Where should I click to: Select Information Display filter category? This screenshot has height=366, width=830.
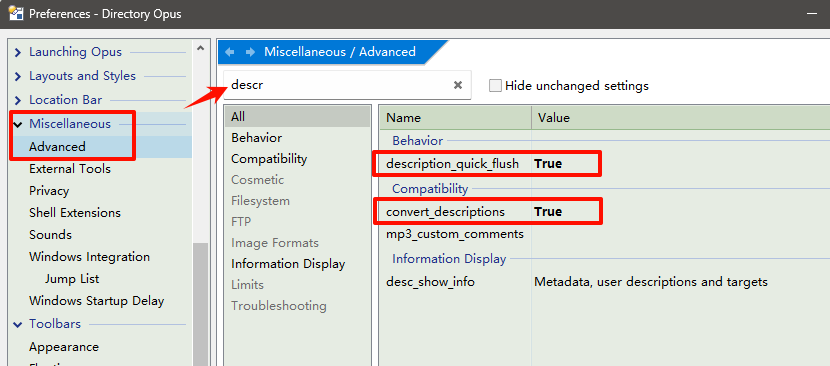click(x=288, y=264)
